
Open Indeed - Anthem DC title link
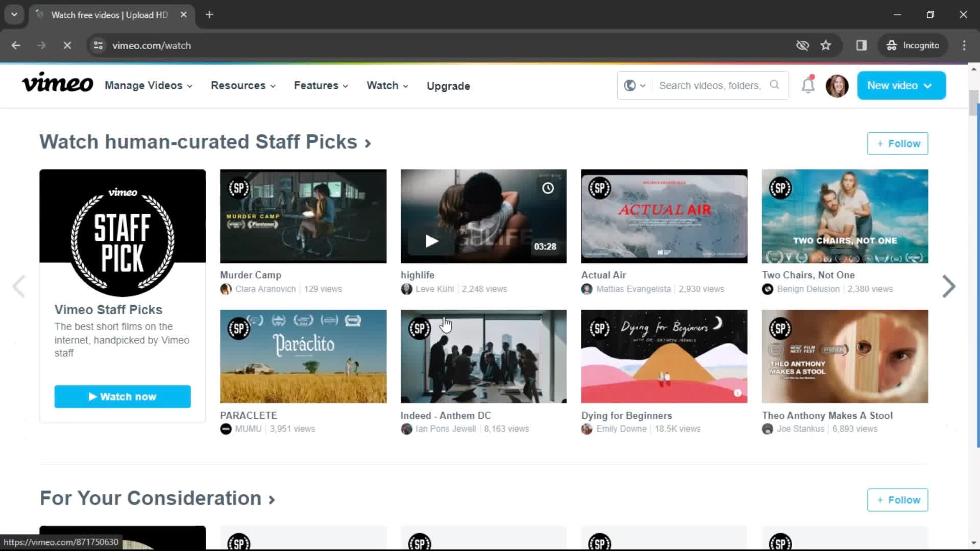446,416
